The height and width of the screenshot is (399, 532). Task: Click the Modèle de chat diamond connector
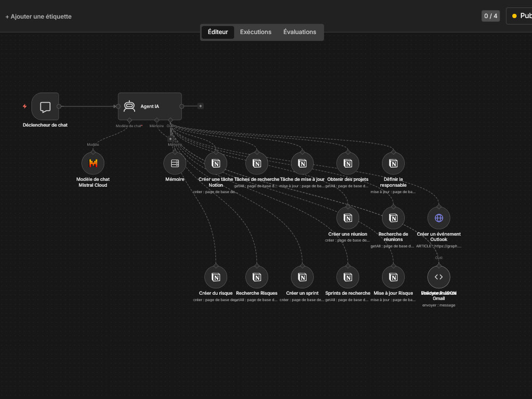tap(129, 120)
